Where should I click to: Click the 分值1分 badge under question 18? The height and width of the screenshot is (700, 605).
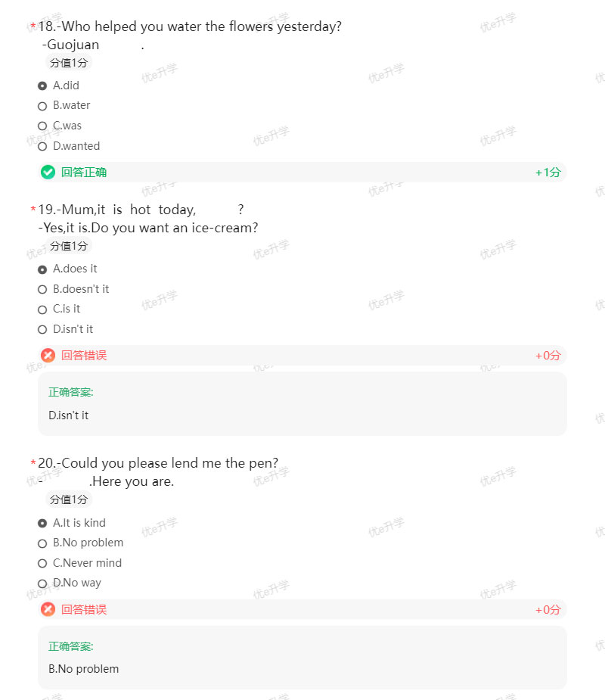(x=69, y=64)
